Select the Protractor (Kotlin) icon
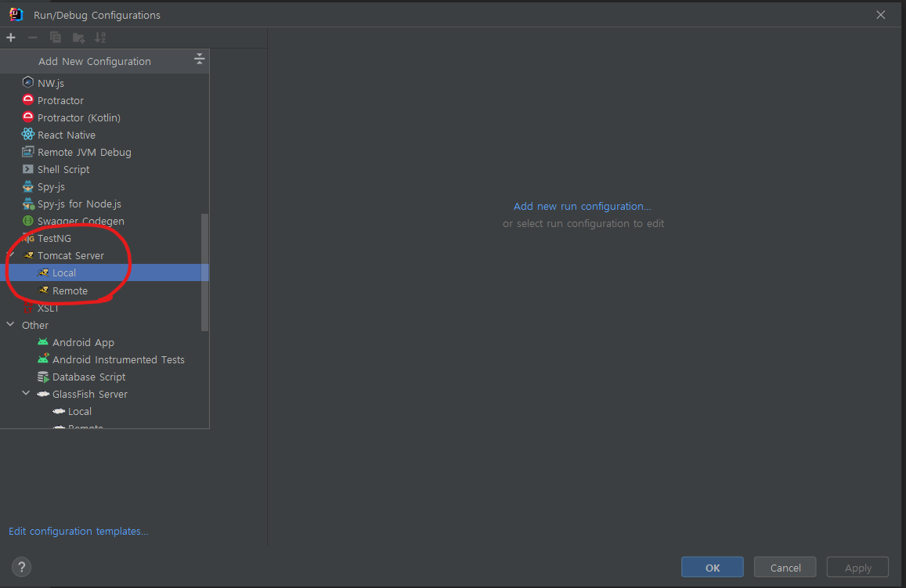Screen dimensions: 906x588 coord(27,117)
